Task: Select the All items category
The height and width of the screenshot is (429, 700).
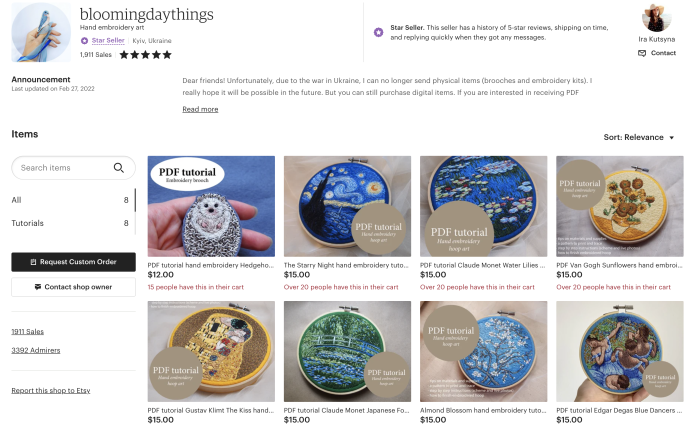Action: 70,200
